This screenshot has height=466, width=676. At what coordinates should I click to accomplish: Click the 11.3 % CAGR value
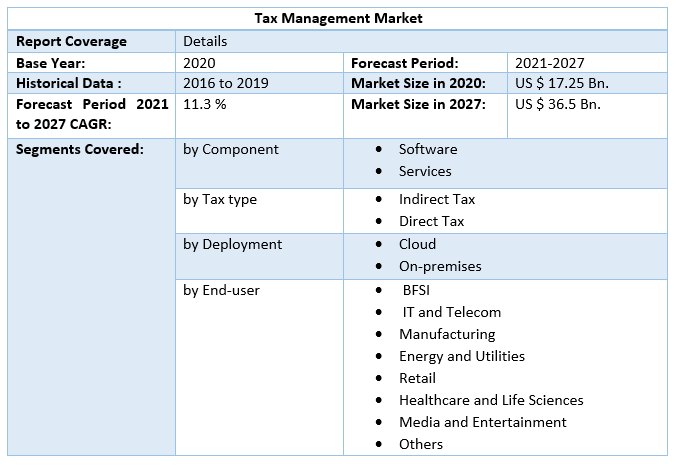coord(205,104)
